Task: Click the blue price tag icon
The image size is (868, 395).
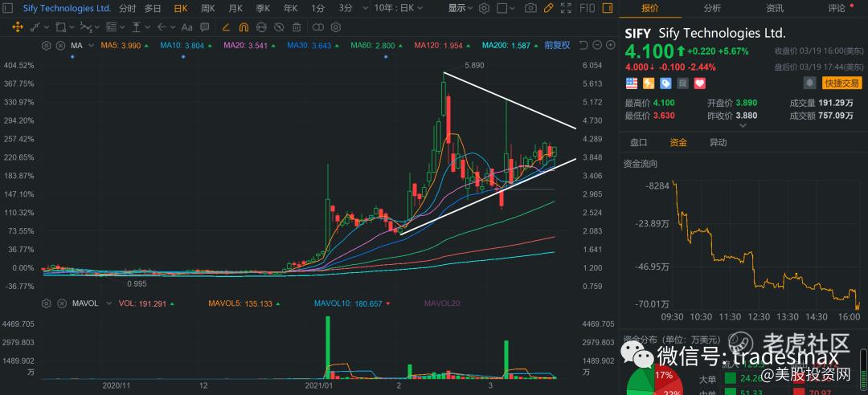Action: click(666, 83)
